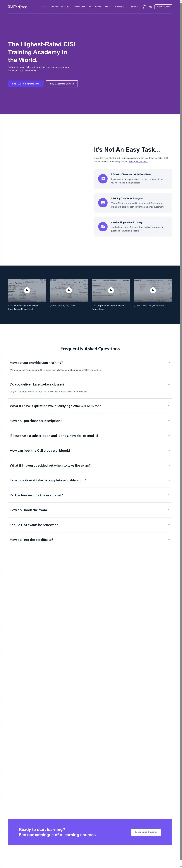The image size is (182, 868).
Task: Click the Tadawul Academy logo
Action: (x=18, y=7)
